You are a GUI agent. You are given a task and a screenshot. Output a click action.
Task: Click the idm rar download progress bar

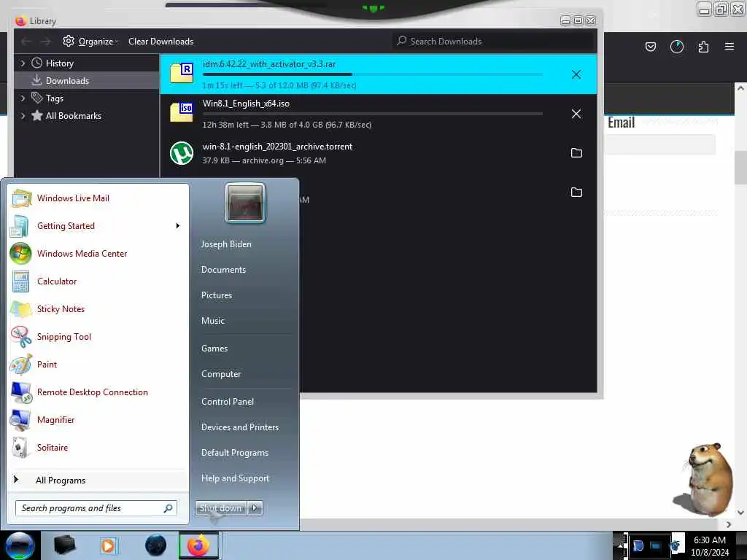pos(373,74)
